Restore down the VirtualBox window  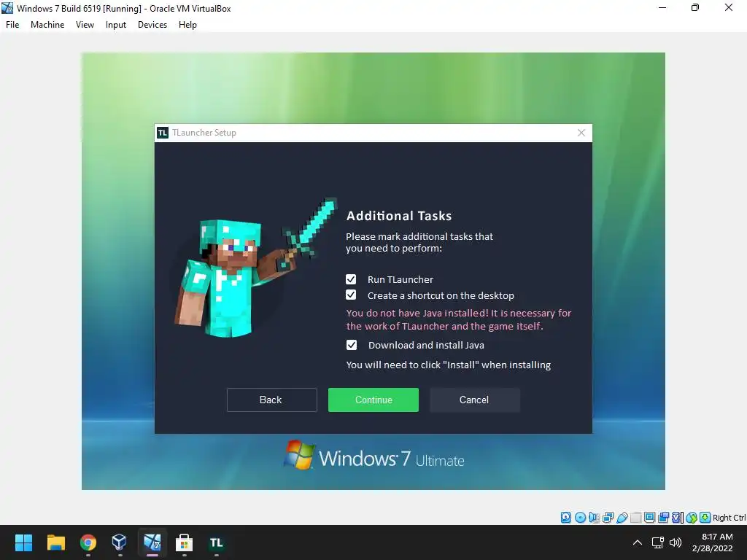click(x=695, y=8)
